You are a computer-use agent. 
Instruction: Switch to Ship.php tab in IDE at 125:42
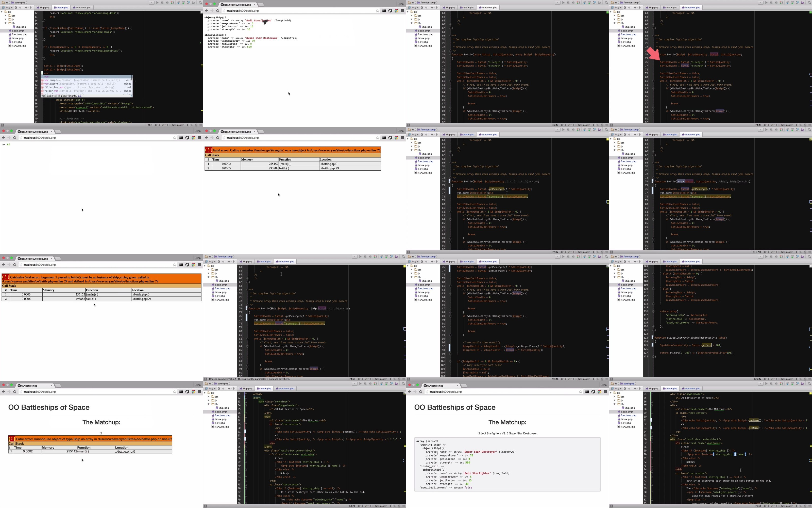tap(652, 262)
